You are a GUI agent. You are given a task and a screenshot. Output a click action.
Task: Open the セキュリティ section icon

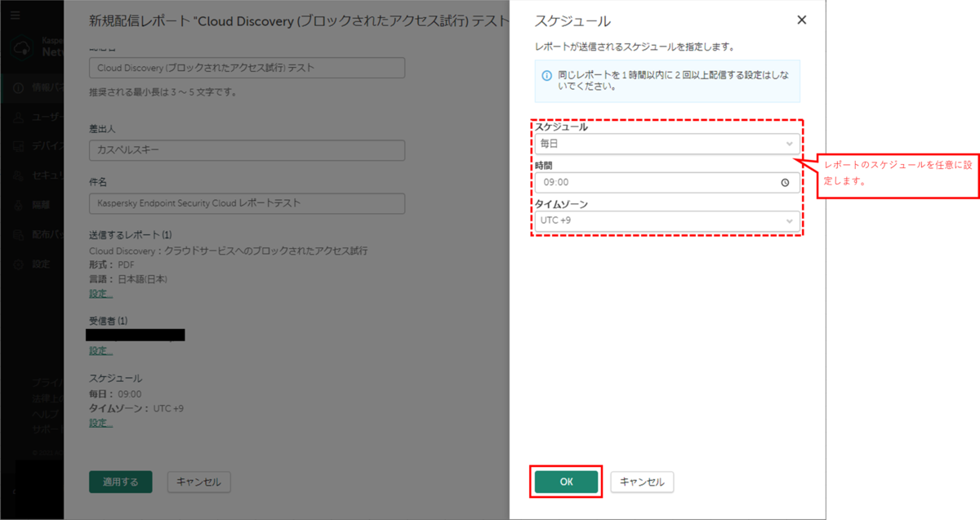pyautogui.click(x=18, y=174)
